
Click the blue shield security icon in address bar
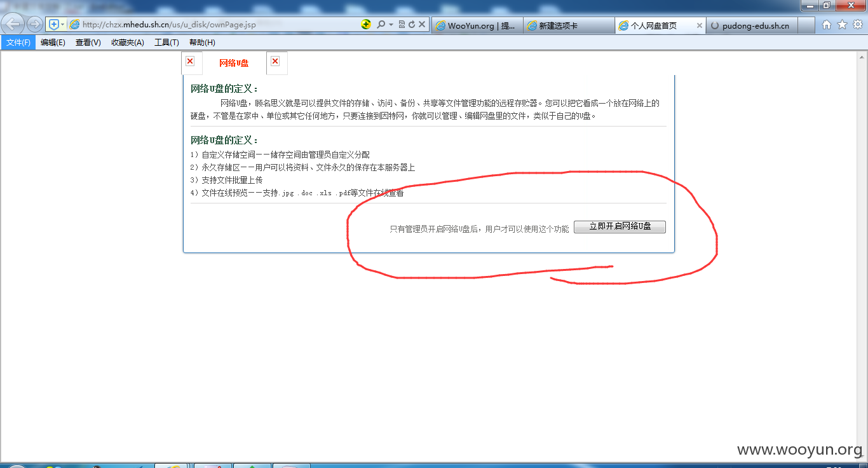pyautogui.click(x=53, y=25)
